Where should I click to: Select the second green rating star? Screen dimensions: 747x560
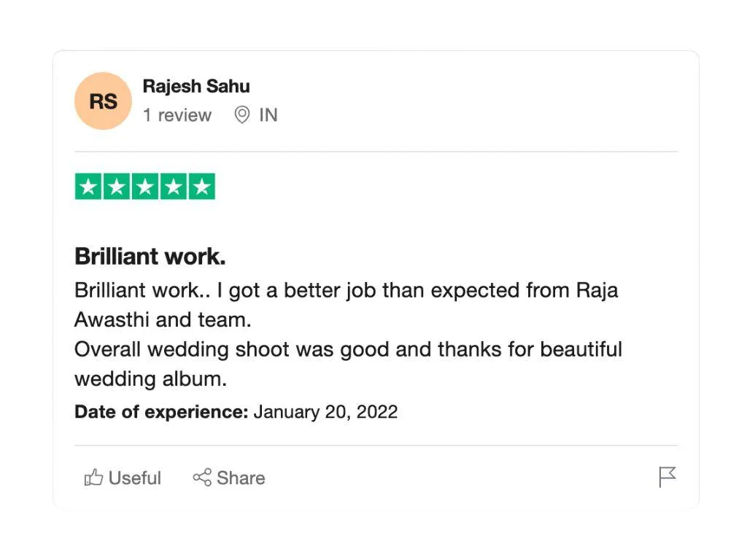117,186
